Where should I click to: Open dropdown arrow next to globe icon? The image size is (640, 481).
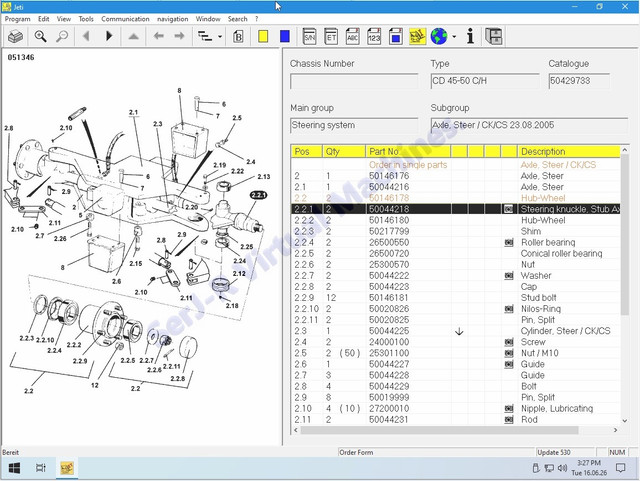454,37
